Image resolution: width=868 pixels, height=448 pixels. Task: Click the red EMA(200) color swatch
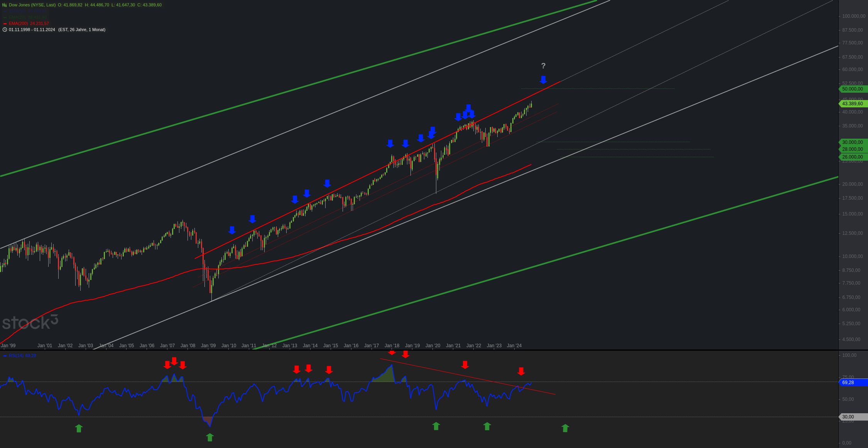5,24
